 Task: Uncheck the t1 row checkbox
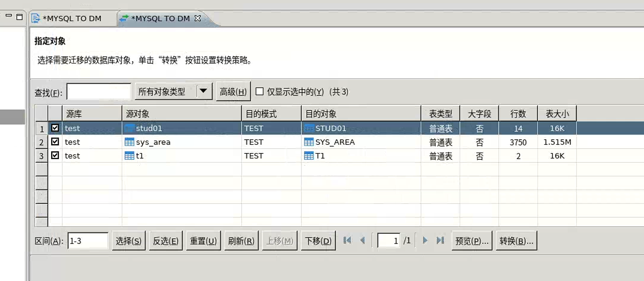click(x=55, y=155)
